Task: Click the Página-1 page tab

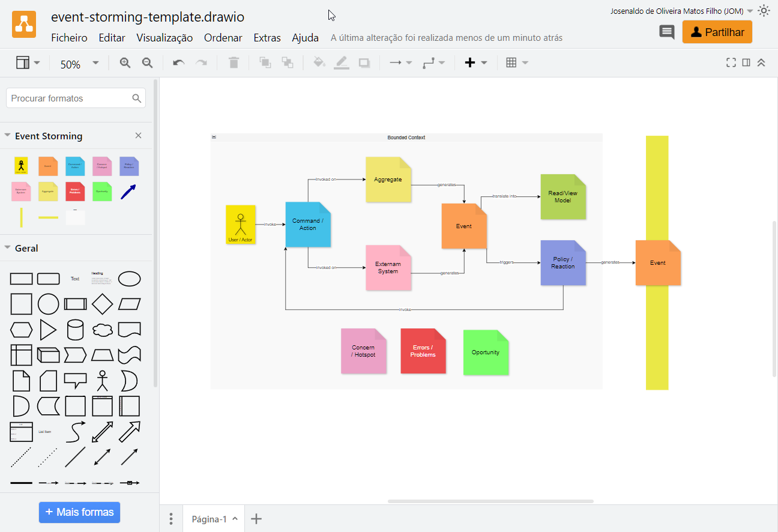Action: click(x=210, y=518)
